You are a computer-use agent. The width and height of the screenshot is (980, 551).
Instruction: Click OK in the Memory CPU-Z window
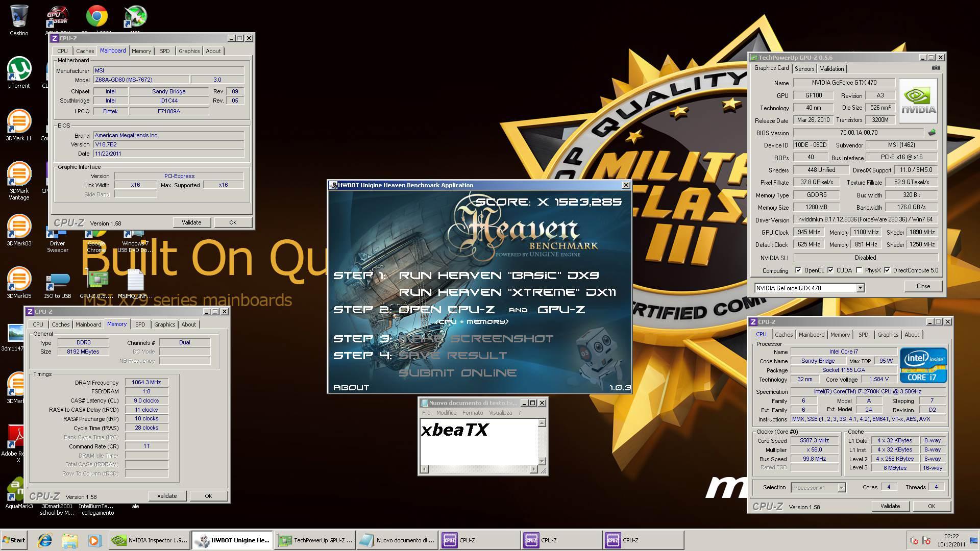click(208, 496)
